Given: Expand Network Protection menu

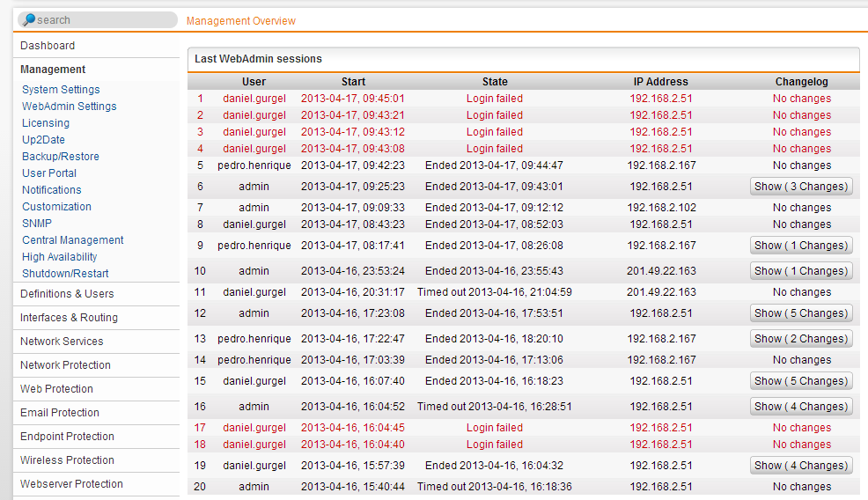Looking at the screenshot, I should [65, 365].
